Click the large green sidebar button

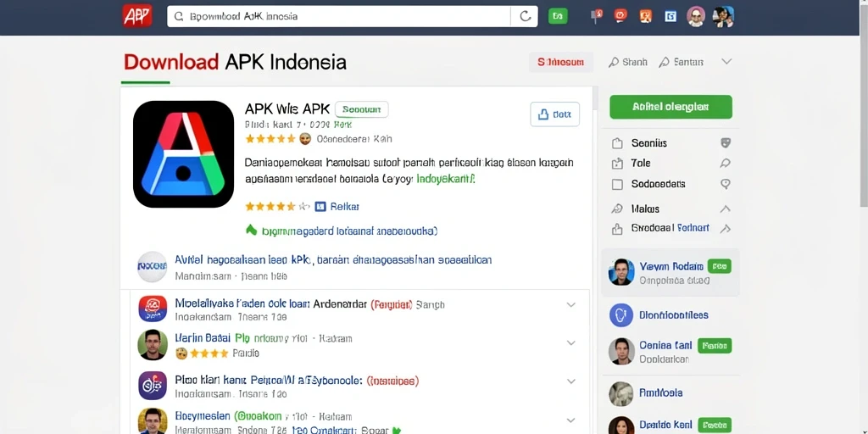click(x=670, y=107)
